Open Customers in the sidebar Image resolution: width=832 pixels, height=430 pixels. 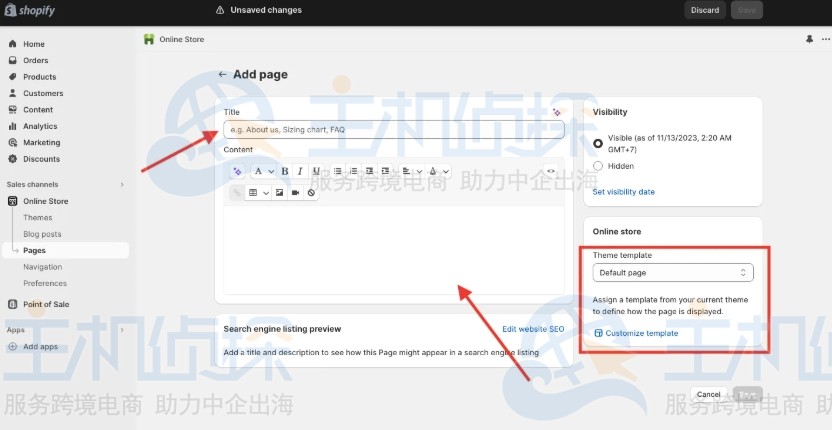[x=43, y=93]
